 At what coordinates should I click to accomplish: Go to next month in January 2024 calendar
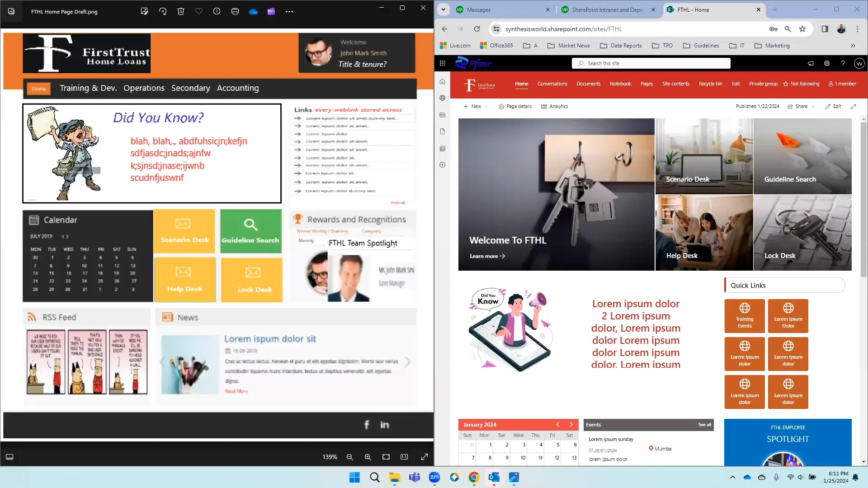pos(571,425)
